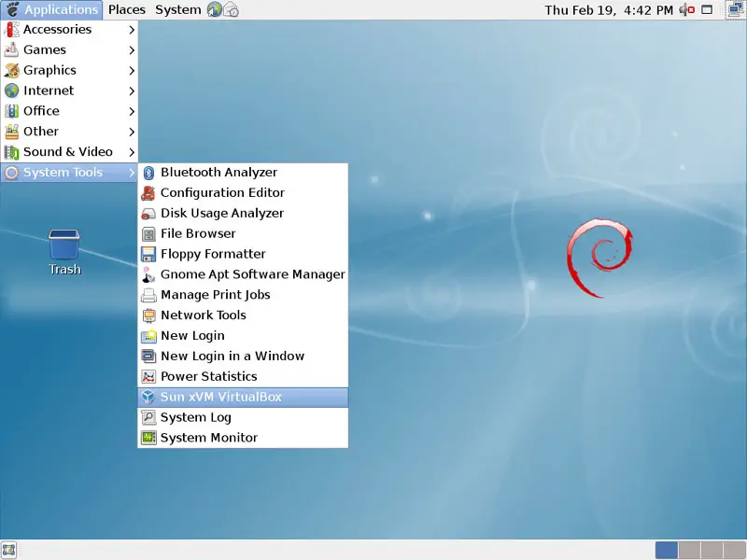Open Disk Usage Analyzer
The height and width of the screenshot is (560, 747).
tap(243, 214)
